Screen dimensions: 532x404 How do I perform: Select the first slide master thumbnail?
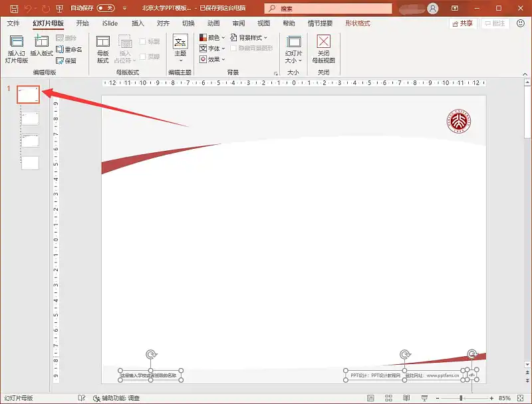coord(28,95)
